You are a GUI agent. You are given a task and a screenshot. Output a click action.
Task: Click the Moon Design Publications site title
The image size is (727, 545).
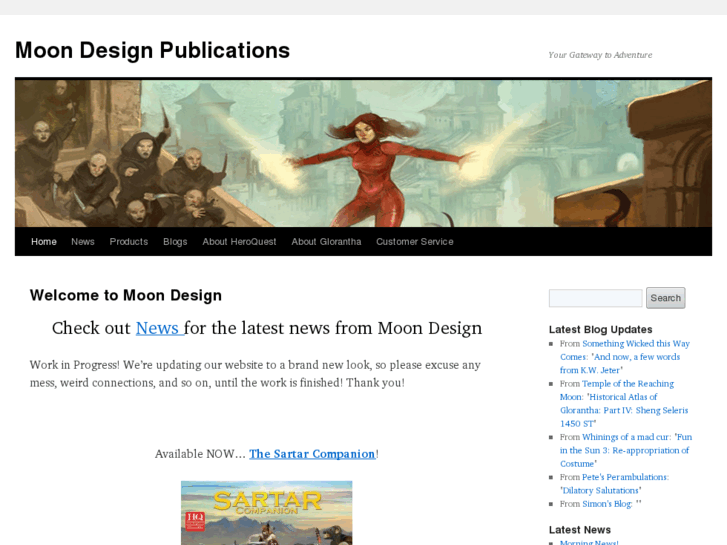click(153, 50)
